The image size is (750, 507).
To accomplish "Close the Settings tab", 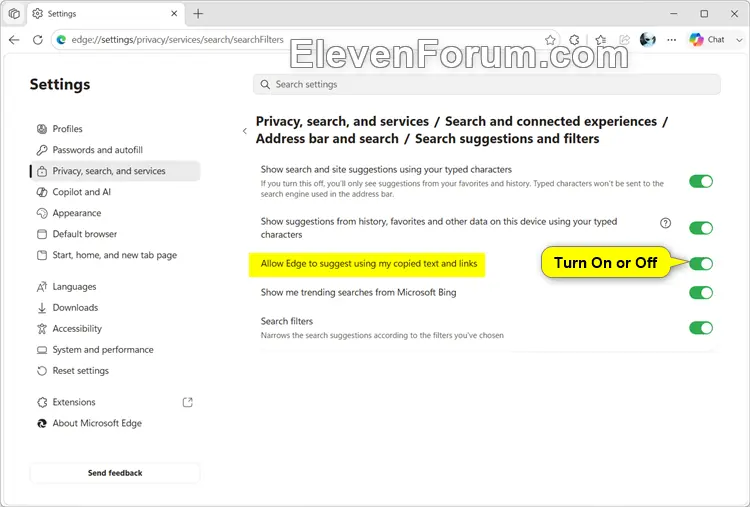I will click(x=174, y=14).
